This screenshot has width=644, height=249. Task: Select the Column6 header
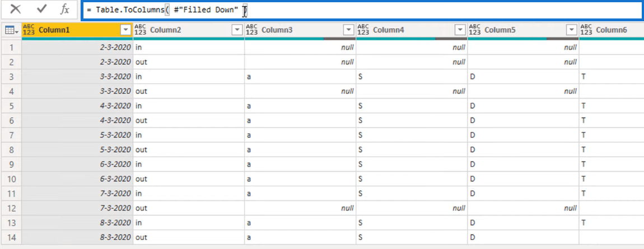(x=612, y=30)
